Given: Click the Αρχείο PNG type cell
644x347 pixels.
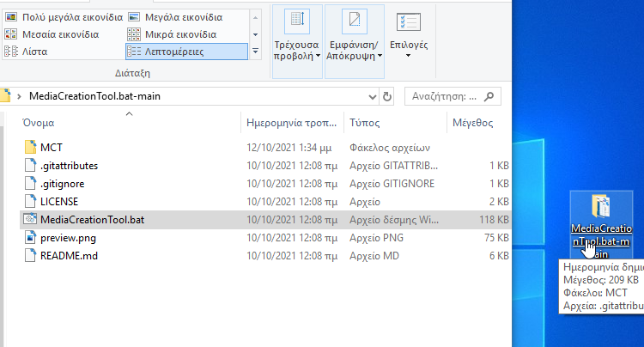Looking at the screenshot, I should tap(376, 238).
